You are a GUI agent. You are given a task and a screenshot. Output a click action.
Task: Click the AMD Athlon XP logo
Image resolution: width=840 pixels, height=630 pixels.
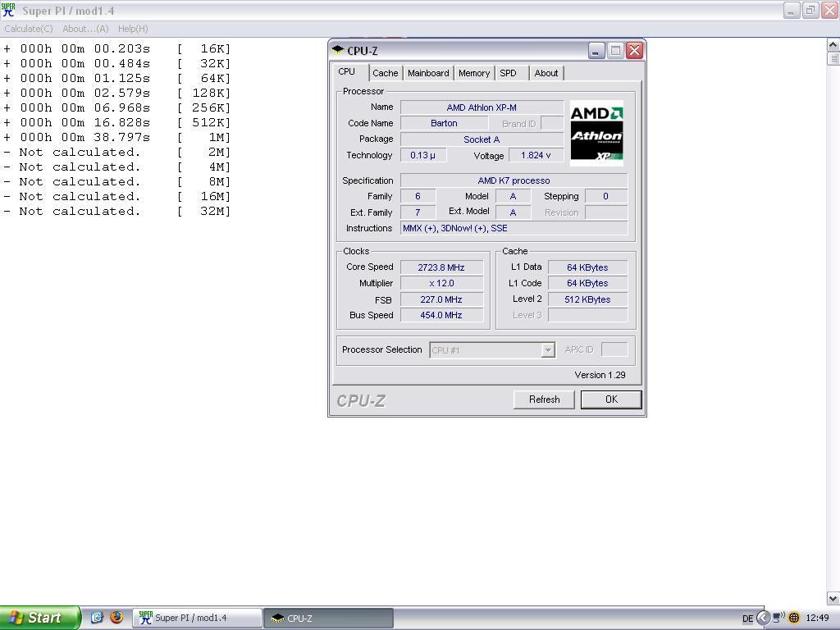596,133
